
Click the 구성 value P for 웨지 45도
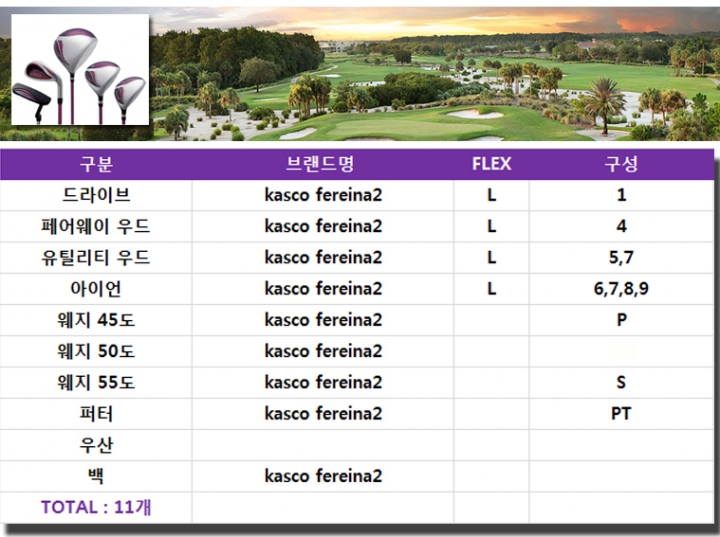click(621, 320)
